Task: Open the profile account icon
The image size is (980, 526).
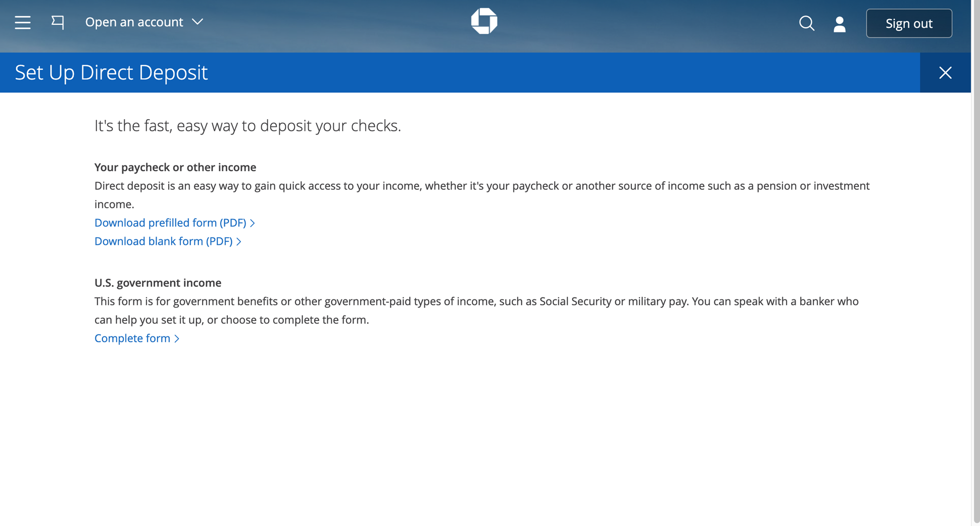Action: click(x=839, y=23)
